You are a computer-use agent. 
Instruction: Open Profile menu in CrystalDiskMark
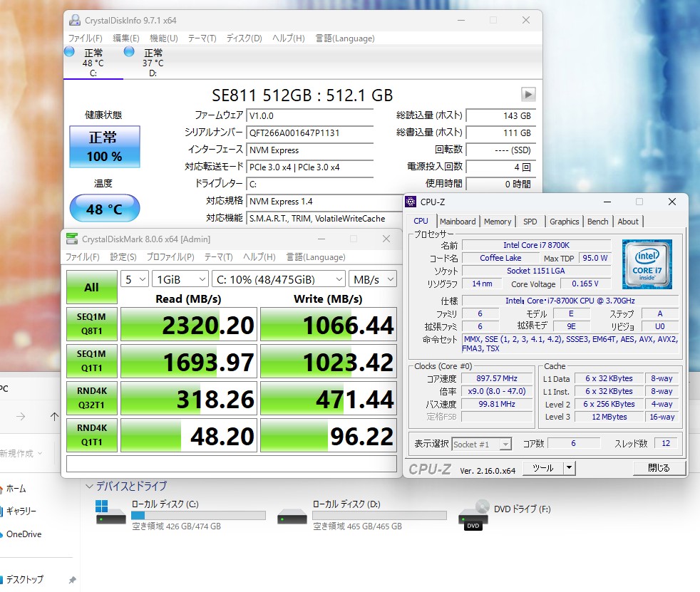tap(170, 257)
